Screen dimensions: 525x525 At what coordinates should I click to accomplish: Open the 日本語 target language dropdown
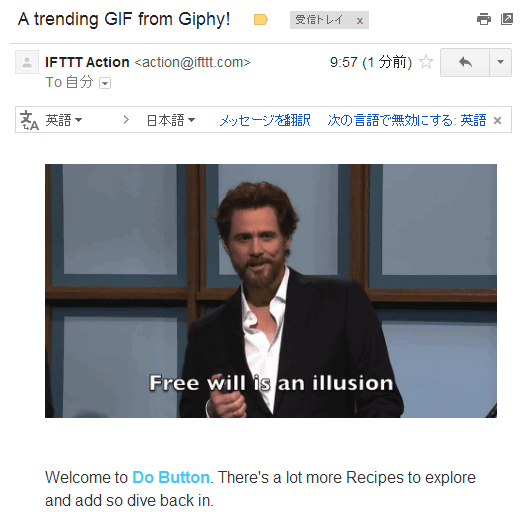coord(171,120)
